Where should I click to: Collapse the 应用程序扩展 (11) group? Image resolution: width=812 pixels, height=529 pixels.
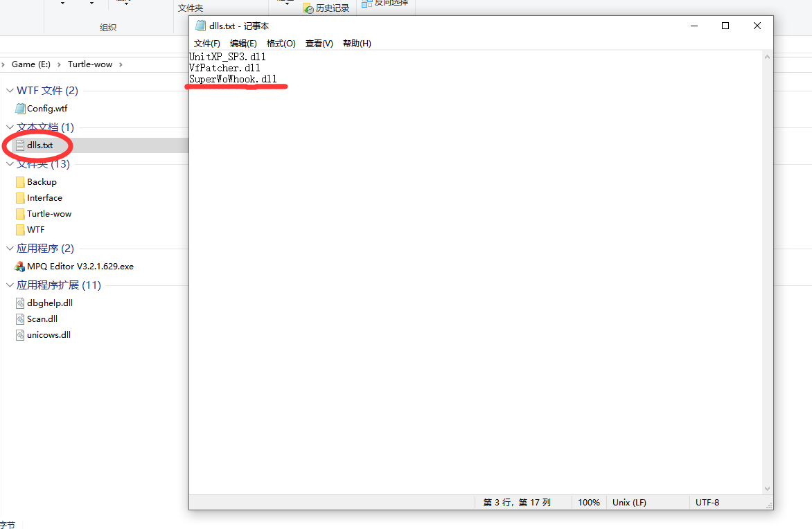(10, 285)
